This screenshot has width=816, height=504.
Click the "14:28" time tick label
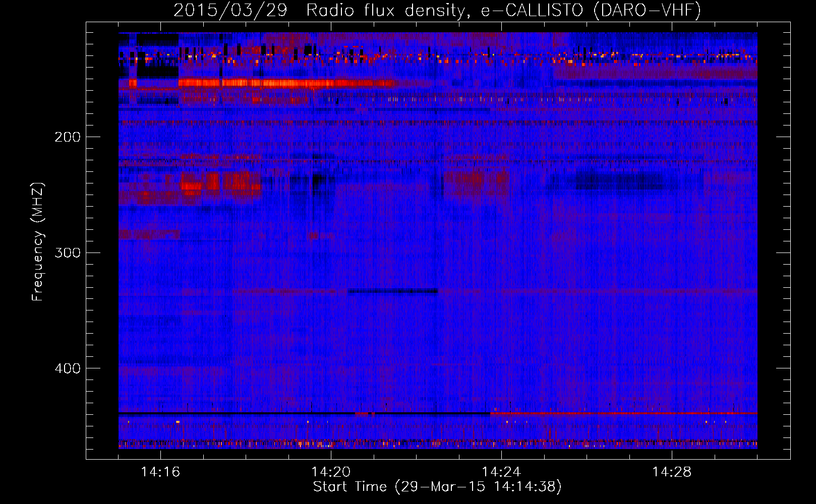(672, 472)
